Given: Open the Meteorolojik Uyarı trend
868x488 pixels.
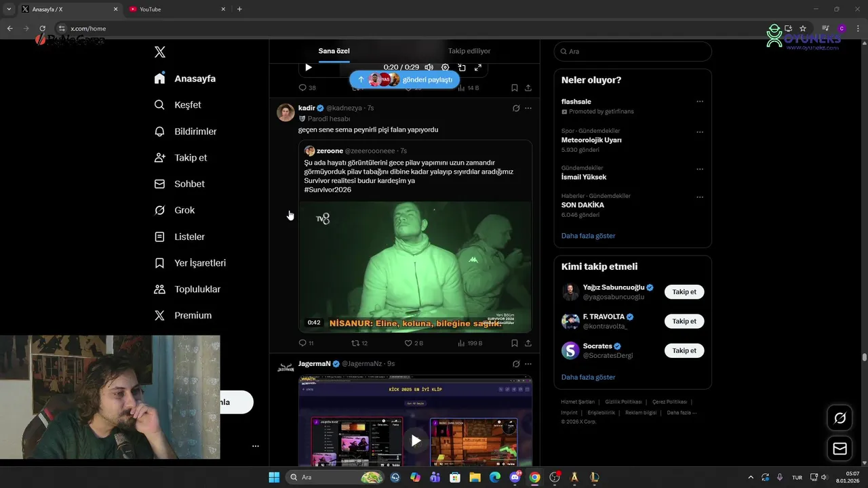Looking at the screenshot, I should [591, 140].
